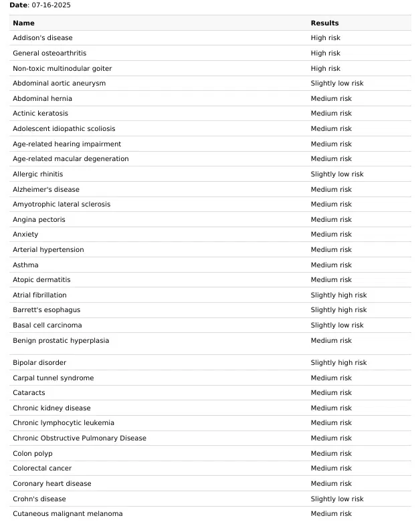Select the Allergic rhinitis entry
The image size is (420, 524).
[x=38, y=174]
